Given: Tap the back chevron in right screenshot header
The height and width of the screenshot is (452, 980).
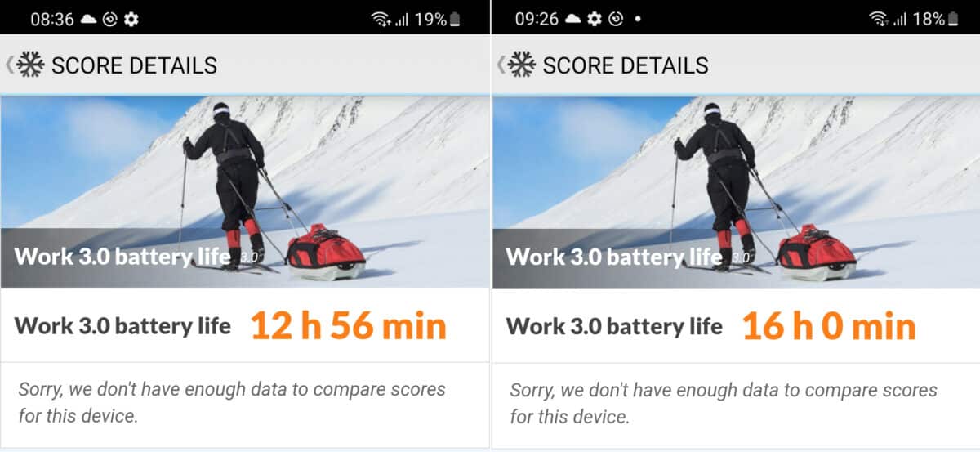Looking at the screenshot, I should (x=501, y=65).
